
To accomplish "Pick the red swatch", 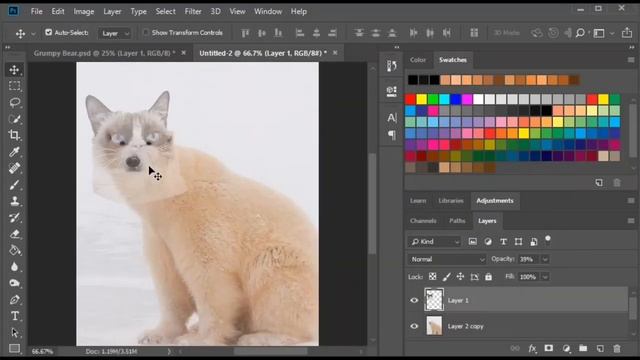I will click(x=410, y=99).
